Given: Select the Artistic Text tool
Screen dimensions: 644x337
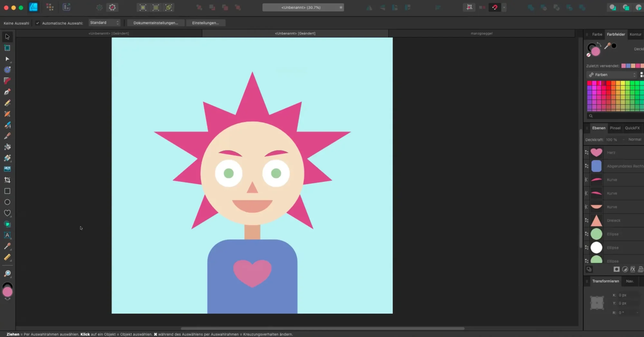Looking at the screenshot, I should [7, 235].
